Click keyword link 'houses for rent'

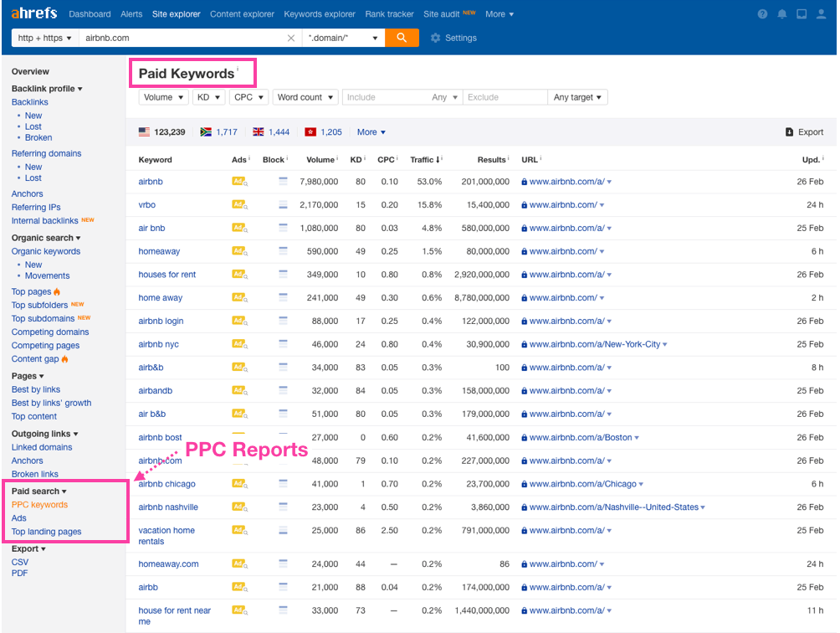point(167,274)
